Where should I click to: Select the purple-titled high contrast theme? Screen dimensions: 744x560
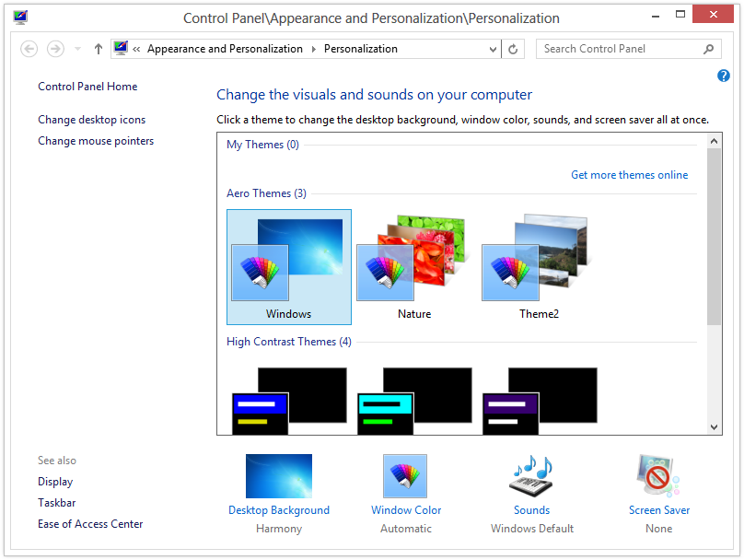(540, 401)
